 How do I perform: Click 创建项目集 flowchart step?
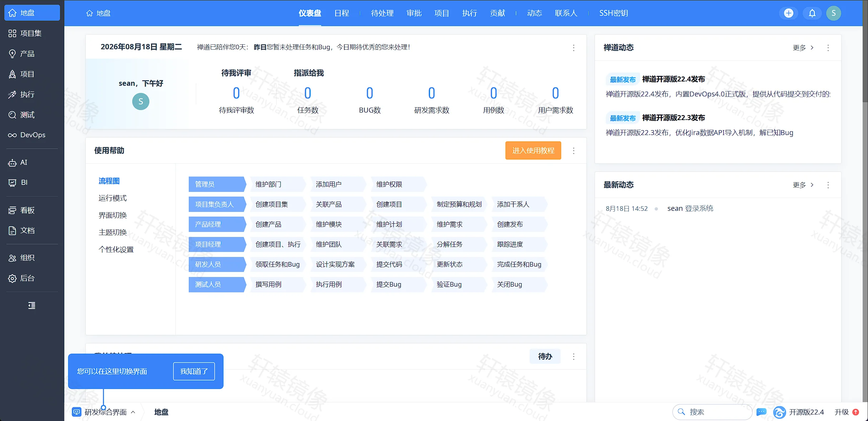tap(278, 204)
